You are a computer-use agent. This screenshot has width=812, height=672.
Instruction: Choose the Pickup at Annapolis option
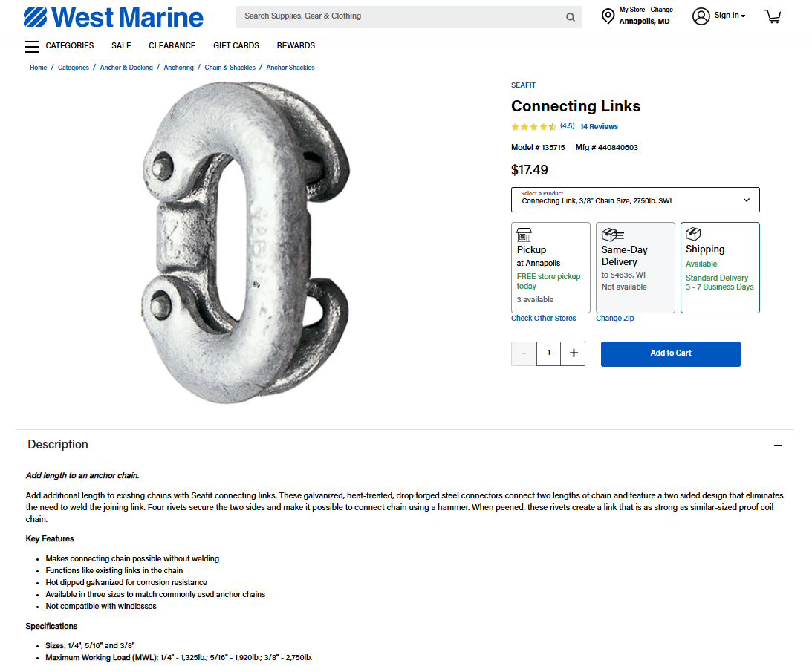click(550, 267)
